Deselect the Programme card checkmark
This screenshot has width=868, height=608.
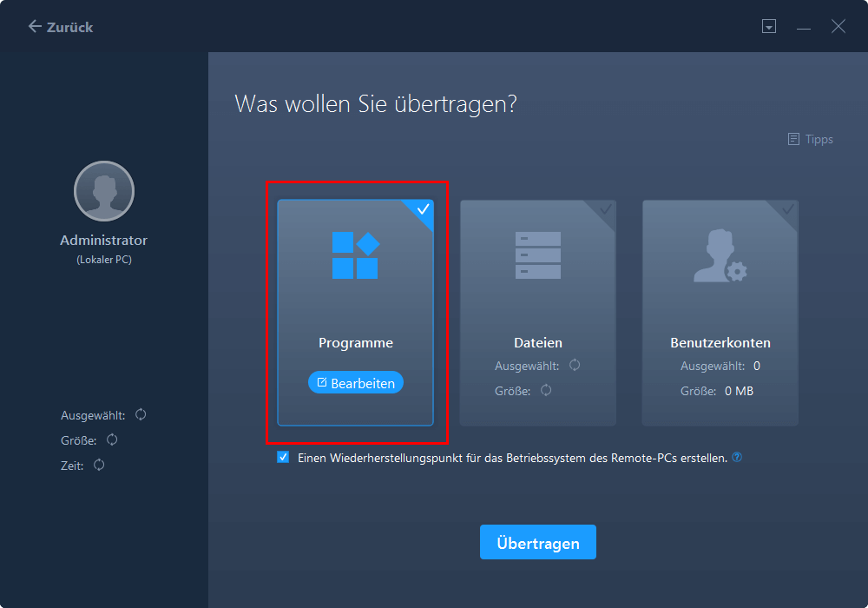point(423,210)
